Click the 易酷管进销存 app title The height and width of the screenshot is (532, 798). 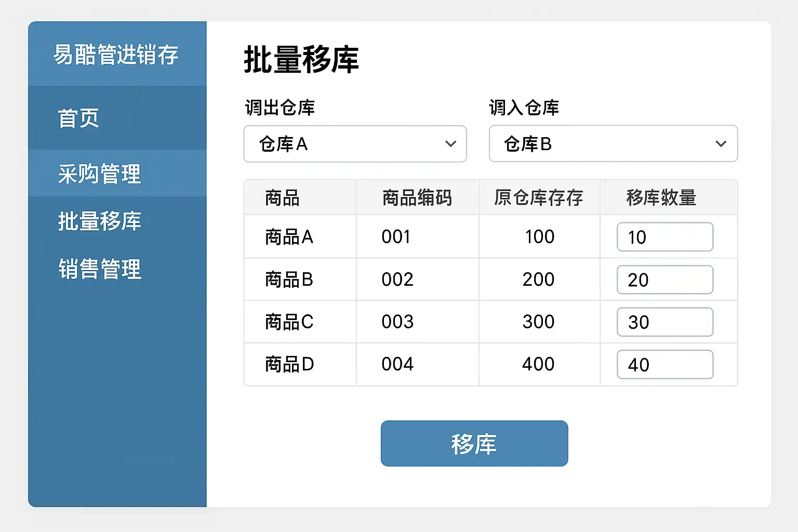(x=116, y=55)
